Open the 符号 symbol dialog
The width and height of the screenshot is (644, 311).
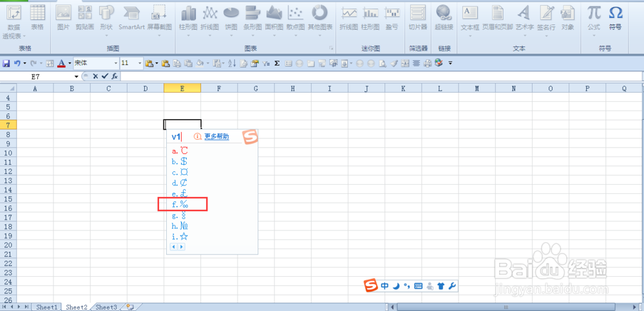(615, 19)
